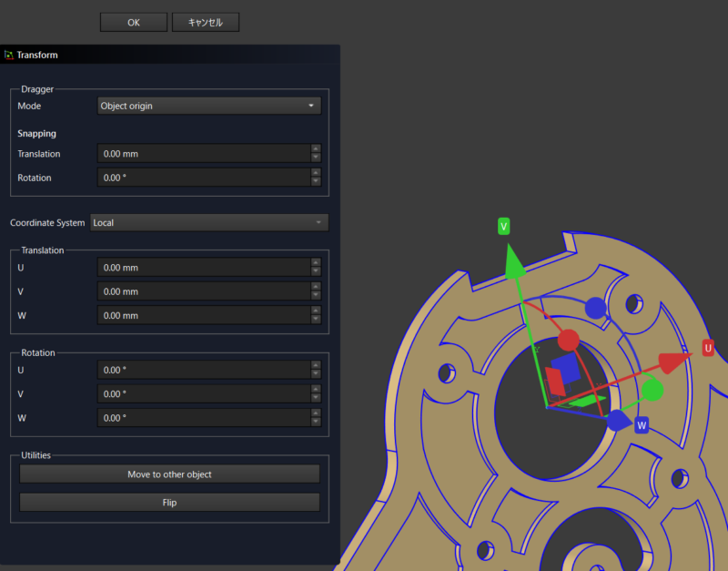Decrease Translation W with down arrow
The image size is (728, 571).
pos(316,320)
